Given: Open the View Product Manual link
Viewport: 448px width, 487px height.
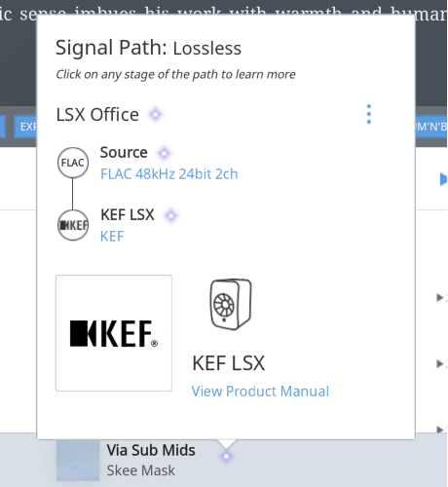Looking at the screenshot, I should coord(260,392).
